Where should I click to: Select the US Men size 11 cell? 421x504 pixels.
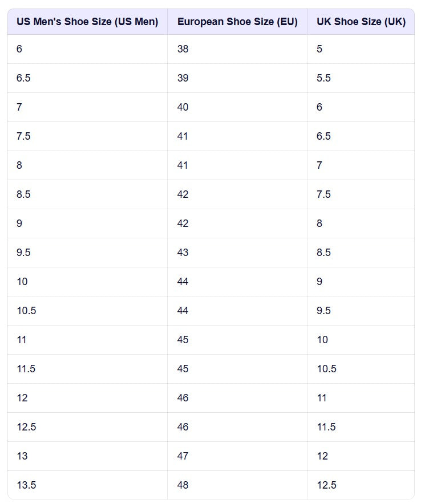[22, 340]
